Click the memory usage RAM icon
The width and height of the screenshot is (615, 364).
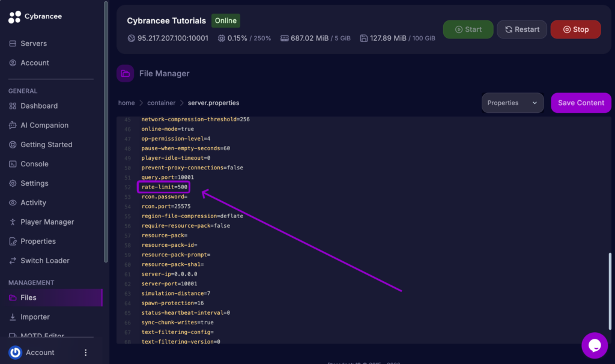coord(284,38)
